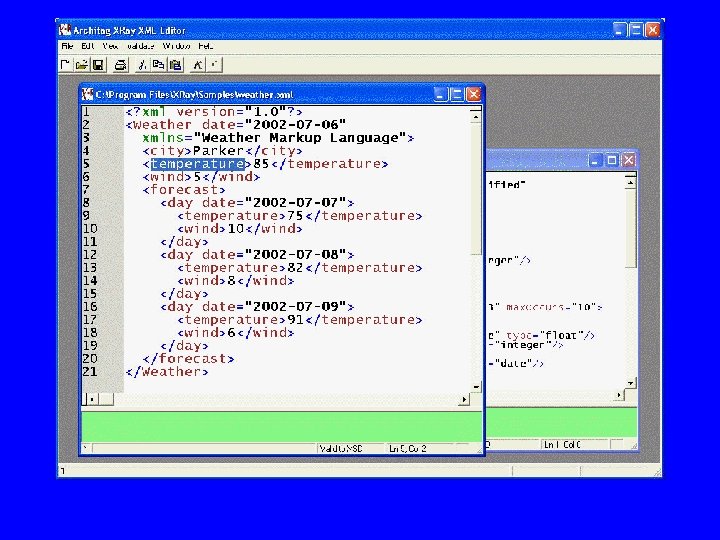Screen dimensions: 720x540
Task: Click "integer" text in the background schema window
Action: pyautogui.click(x=524, y=345)
